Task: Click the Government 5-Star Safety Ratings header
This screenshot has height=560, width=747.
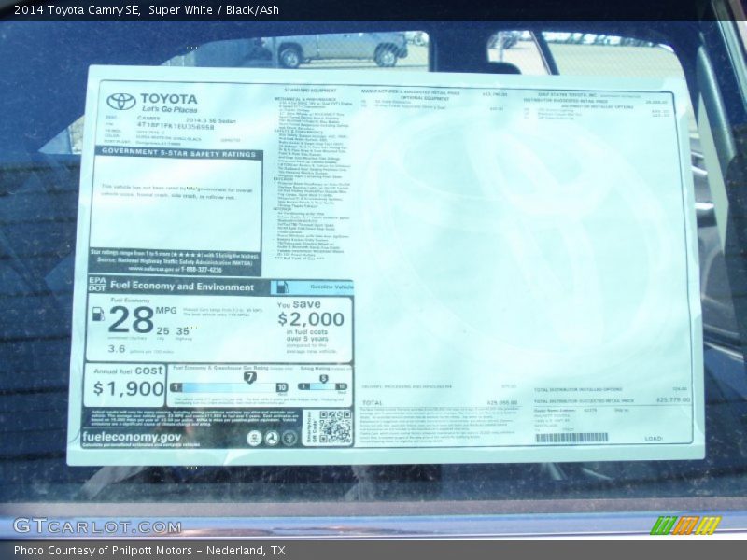Action: coord(178,152)
